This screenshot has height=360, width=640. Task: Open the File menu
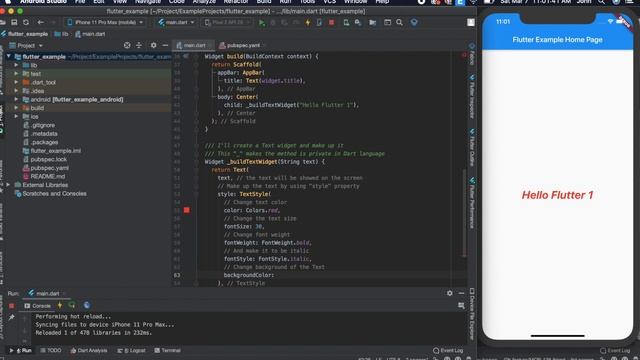click(x=80, y=2)
